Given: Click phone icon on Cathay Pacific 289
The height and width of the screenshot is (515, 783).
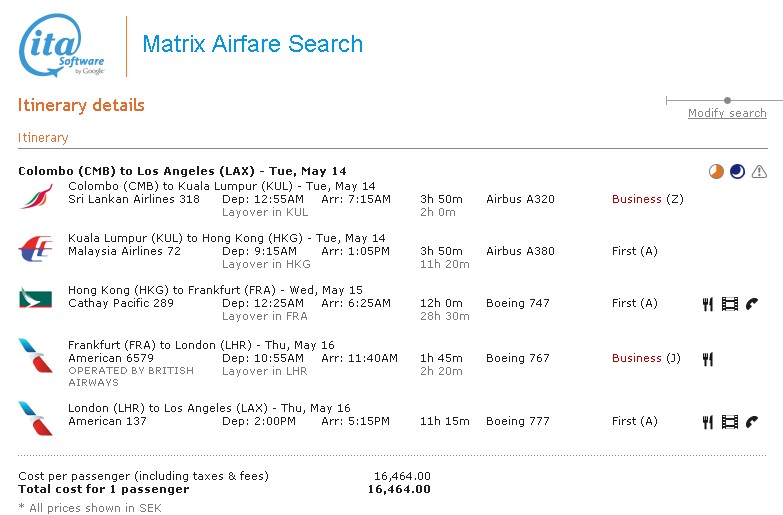Looking at the screenshot, I should [x=752, y=304].
